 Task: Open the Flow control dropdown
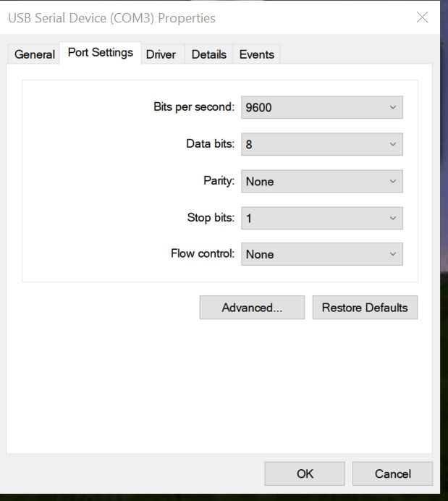(x=322, y=254)
